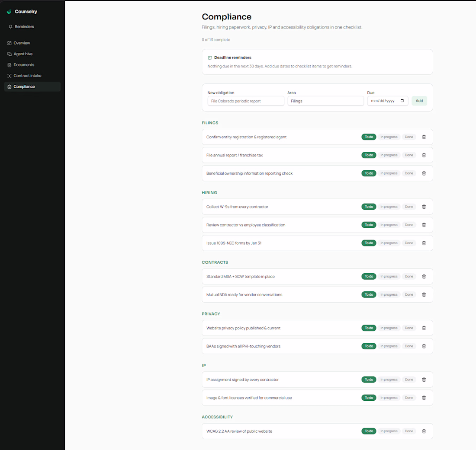Mark 'File annual report' as Done
Screen dimensions: 476x450
[x=409, y=155]
